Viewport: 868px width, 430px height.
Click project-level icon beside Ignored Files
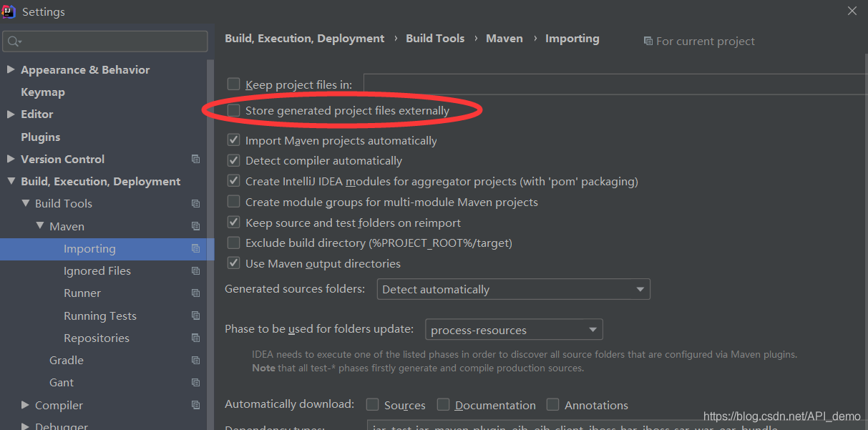click(x=195, y=271)
